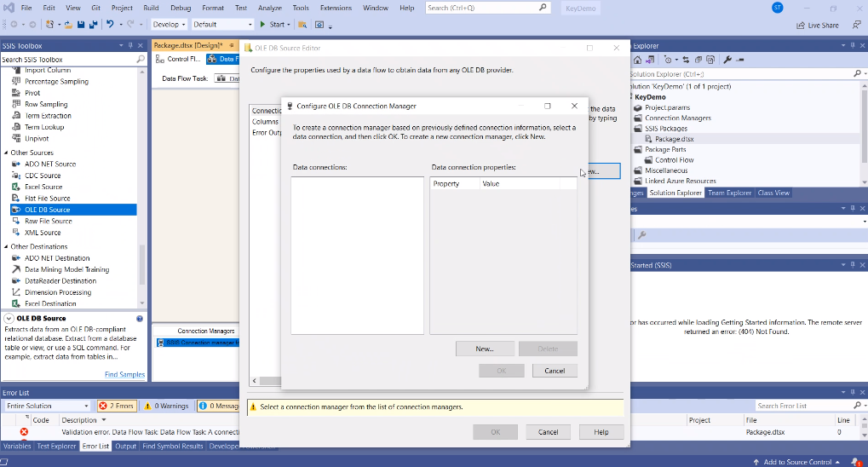Select Package.dtsx in Solution Explorer
The image size is (868, 467).
(675, 139)
